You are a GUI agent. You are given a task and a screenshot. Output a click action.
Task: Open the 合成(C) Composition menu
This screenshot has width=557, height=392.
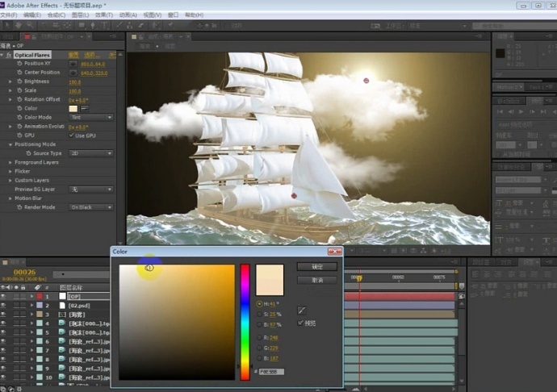tap(57, 15)
